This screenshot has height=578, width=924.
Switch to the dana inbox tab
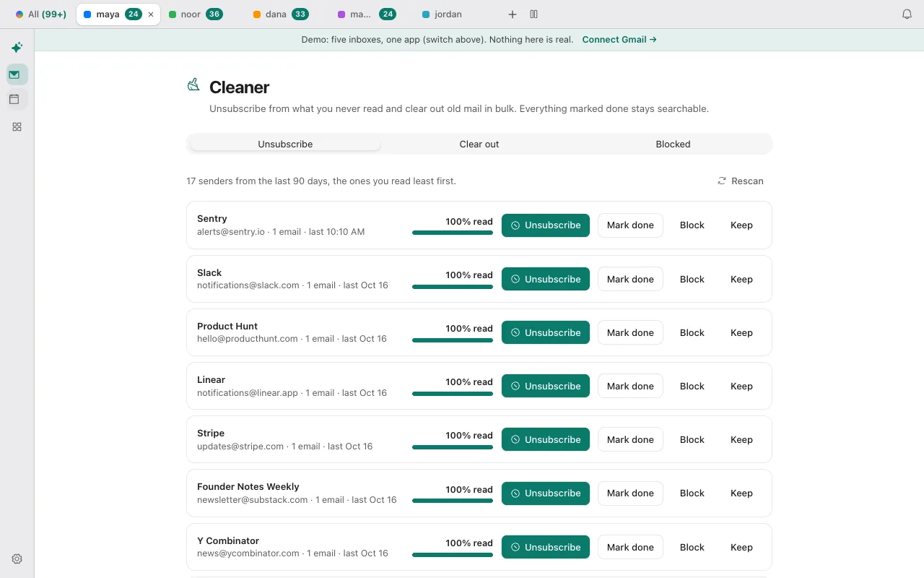(281, 14)
